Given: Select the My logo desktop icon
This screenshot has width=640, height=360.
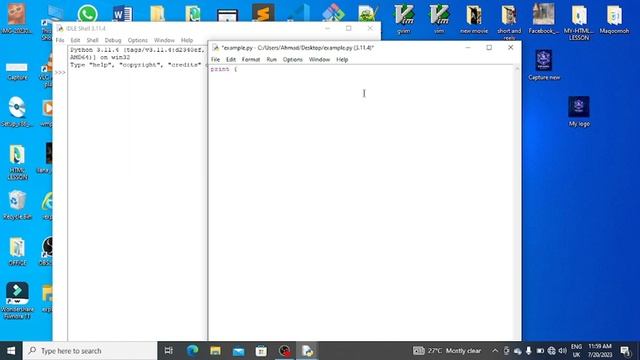Looking at the screenshot, I should coord(579,112).
